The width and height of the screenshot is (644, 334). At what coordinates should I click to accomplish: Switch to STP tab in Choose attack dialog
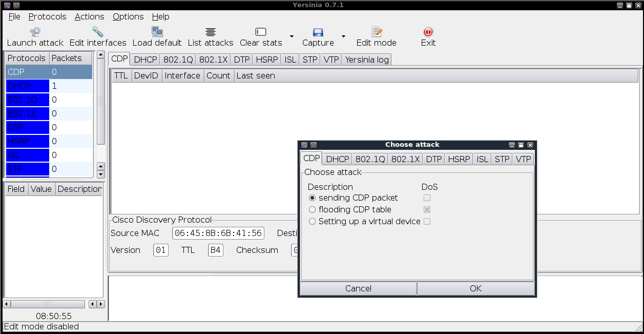502,159
